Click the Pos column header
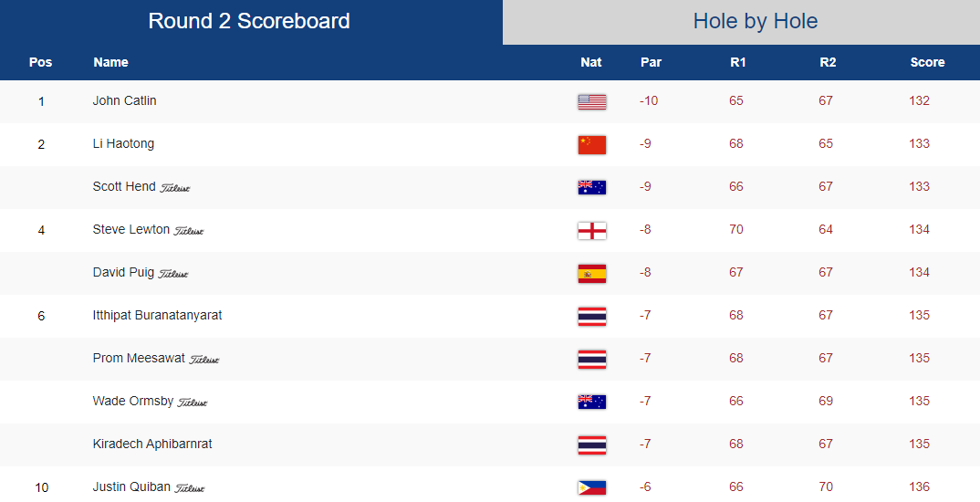The height and width of the screenshot is (502, 980). pyautogui.click(x=41, y=62)
